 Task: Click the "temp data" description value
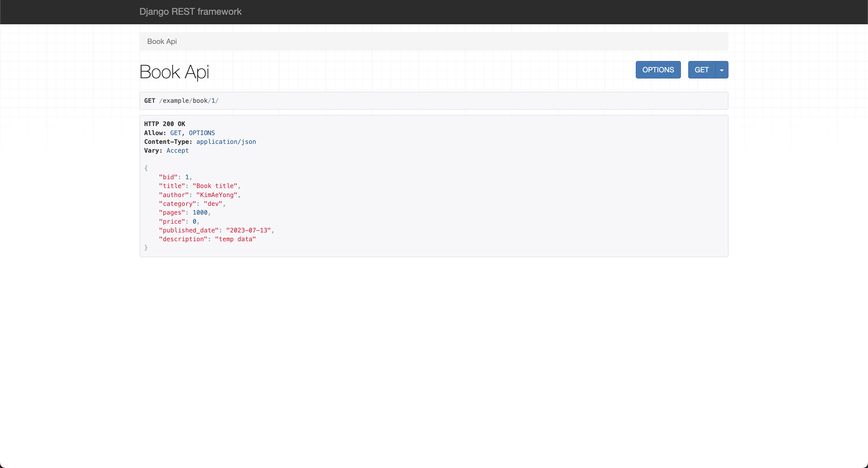(x=235, y=239)
